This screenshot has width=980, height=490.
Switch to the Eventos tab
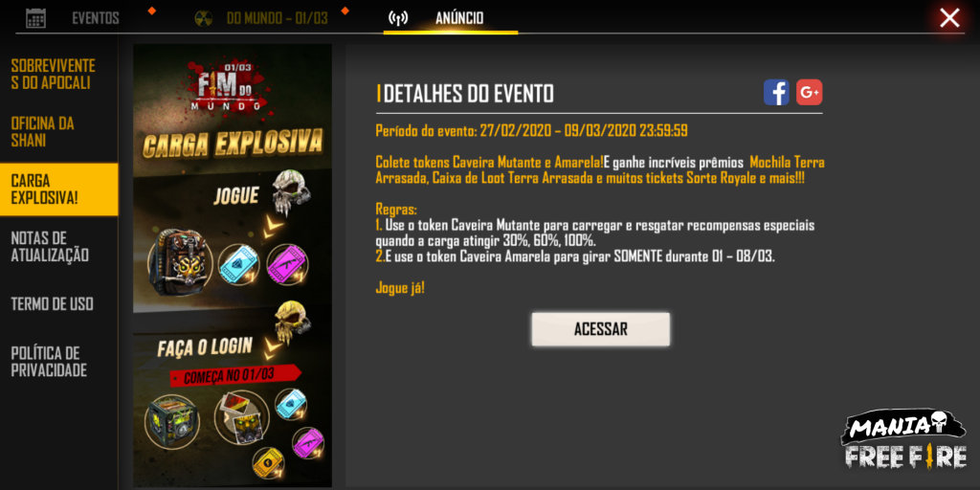tap(96, 18)
